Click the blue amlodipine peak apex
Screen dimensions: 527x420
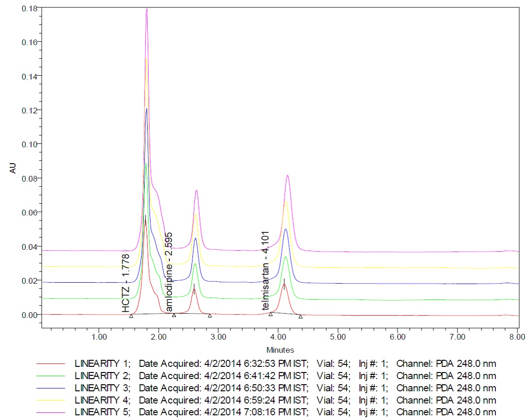pos(195,238)
